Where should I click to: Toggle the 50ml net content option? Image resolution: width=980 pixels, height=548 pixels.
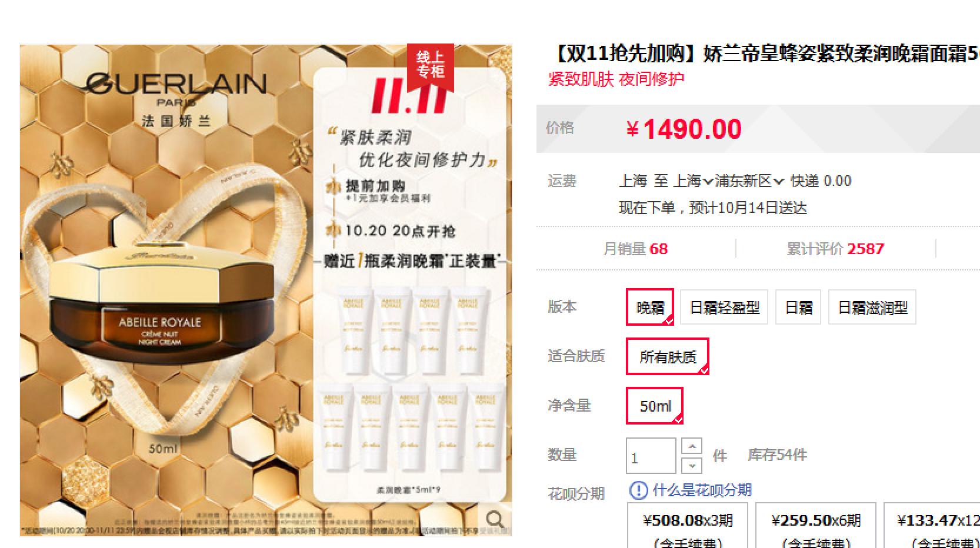pos(655,406)
